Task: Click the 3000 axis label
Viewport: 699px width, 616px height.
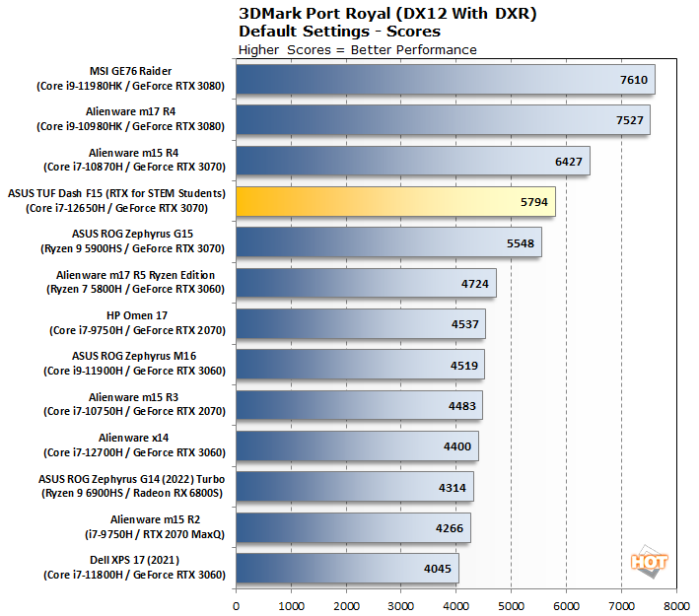Action: (x=400, y=606)
